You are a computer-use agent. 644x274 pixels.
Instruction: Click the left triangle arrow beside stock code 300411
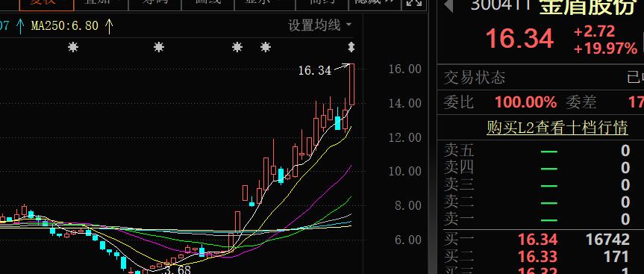[x=448, y=5]
